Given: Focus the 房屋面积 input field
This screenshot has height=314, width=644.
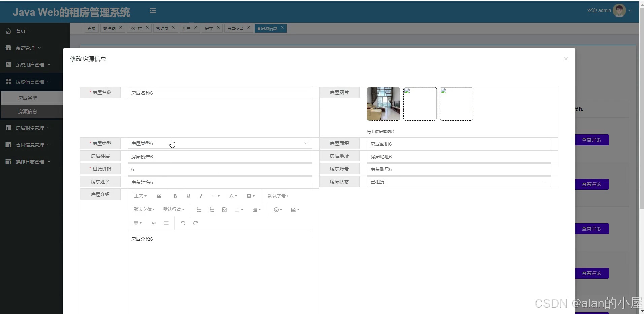Looking at the screenshot, I should click(458, 144).
